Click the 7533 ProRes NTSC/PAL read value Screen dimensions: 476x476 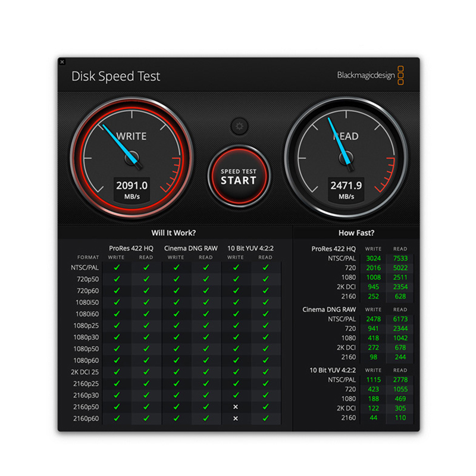tap(400, 258)
